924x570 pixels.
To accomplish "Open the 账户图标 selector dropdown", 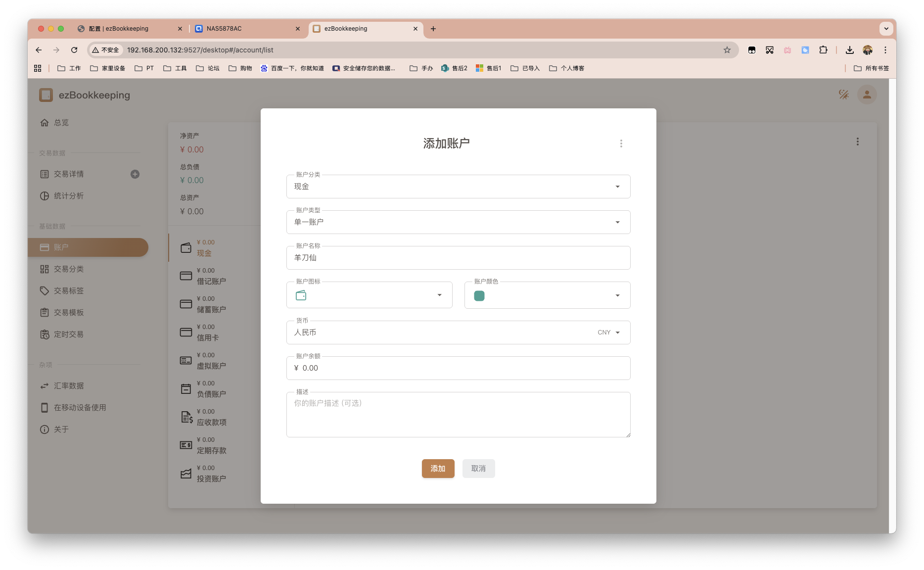I will [439, 295].
